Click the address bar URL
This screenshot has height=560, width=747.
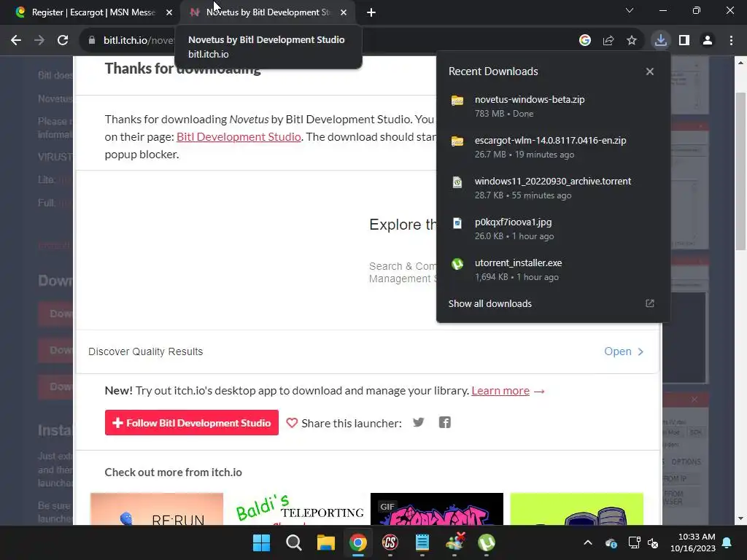click(138, 41)
